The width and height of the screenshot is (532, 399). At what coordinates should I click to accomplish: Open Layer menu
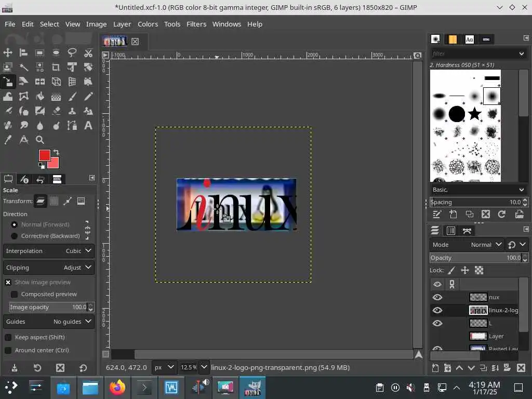tap(122, 24)
